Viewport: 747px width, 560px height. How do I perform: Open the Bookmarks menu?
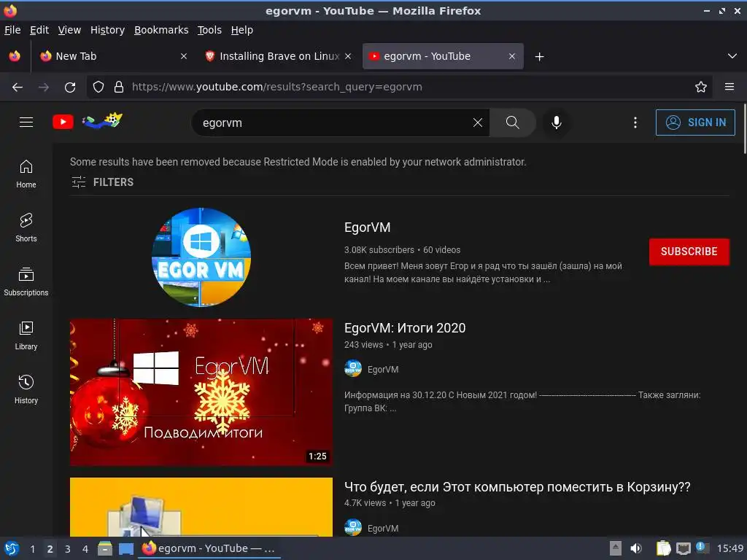point(161,30)
